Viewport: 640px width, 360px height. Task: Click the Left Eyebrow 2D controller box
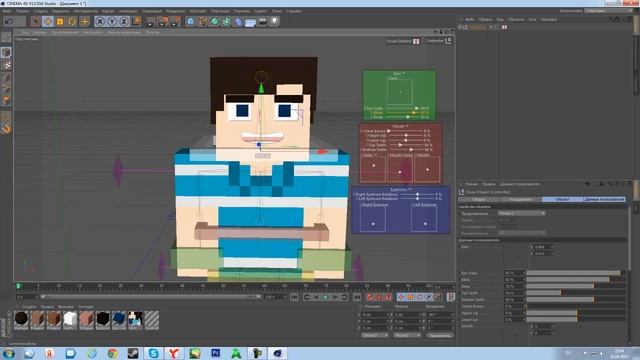[x=424, y=219]
